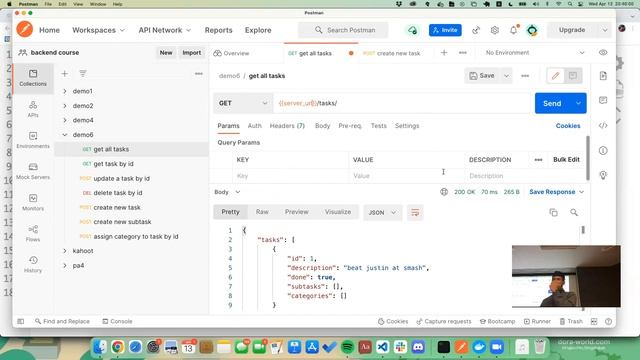The height and width of the screenshot is (360, 640).
Task: Click the Search Postman field
Action: tap(343, 30)
